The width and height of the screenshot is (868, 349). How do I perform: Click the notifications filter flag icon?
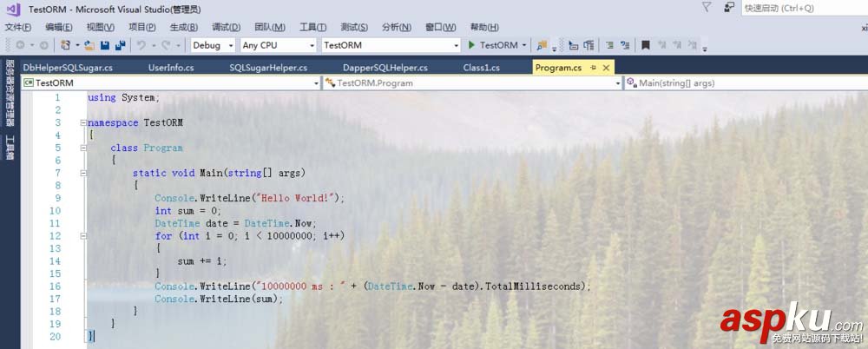click(x=706, y=8)
